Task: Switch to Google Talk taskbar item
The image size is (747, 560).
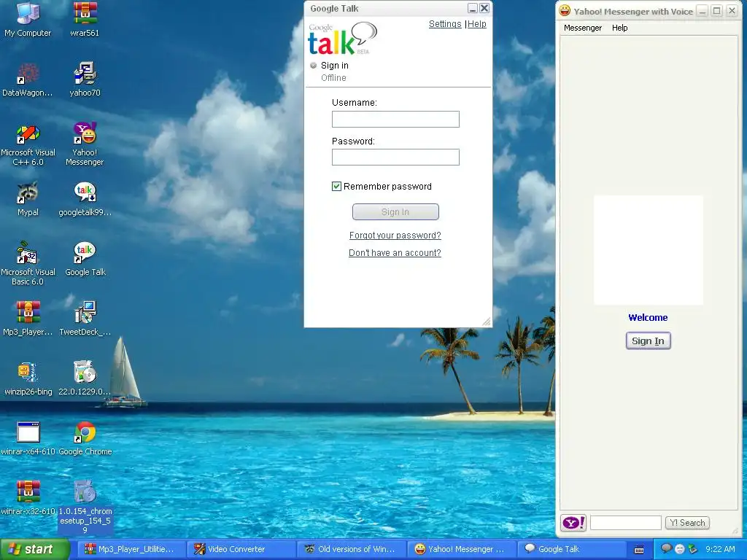Action: coord(573,549)
